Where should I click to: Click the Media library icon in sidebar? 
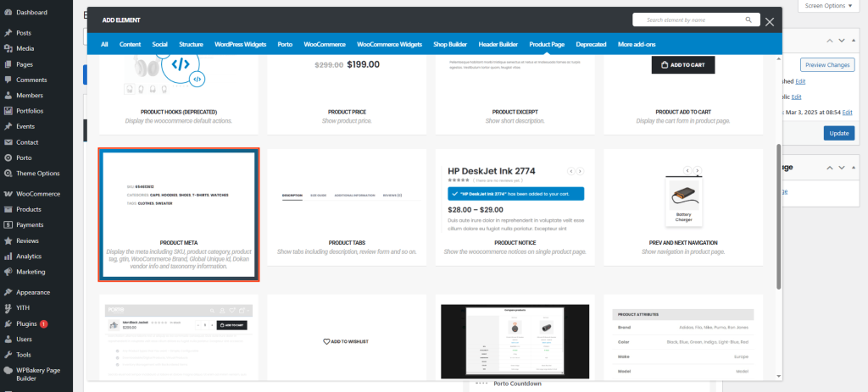click(x=8, y=48)
